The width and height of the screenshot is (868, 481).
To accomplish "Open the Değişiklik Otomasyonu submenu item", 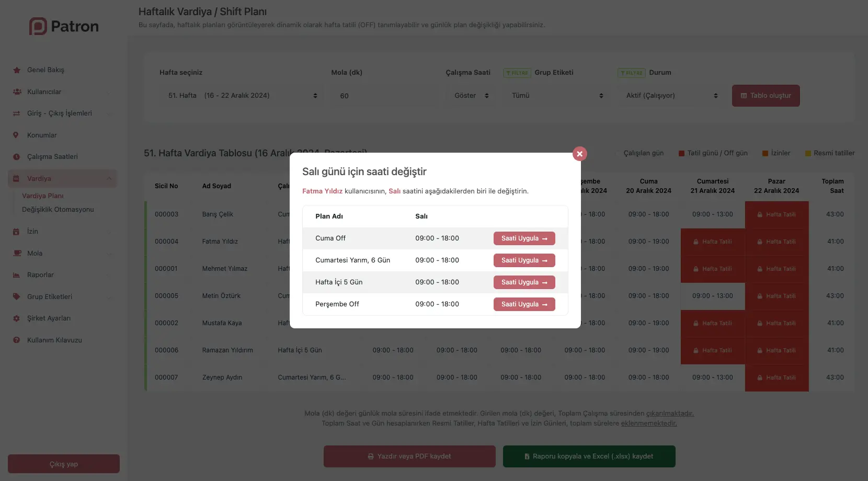I will click(58, 210).
